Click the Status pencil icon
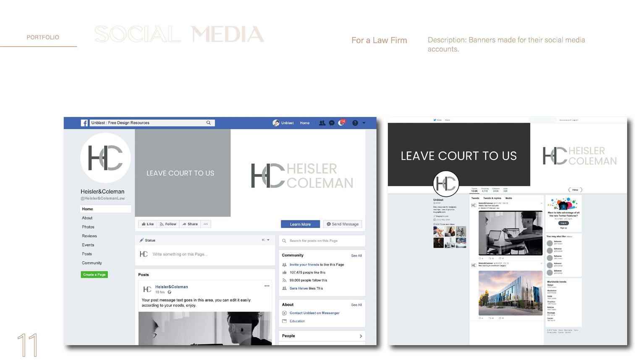The image size is (644, 362). tap(141, 241)
